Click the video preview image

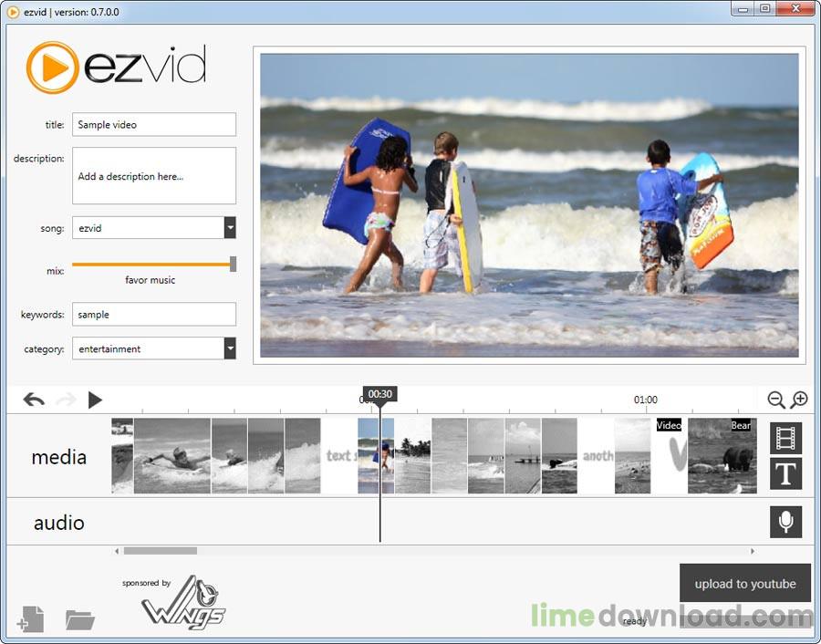529,205
